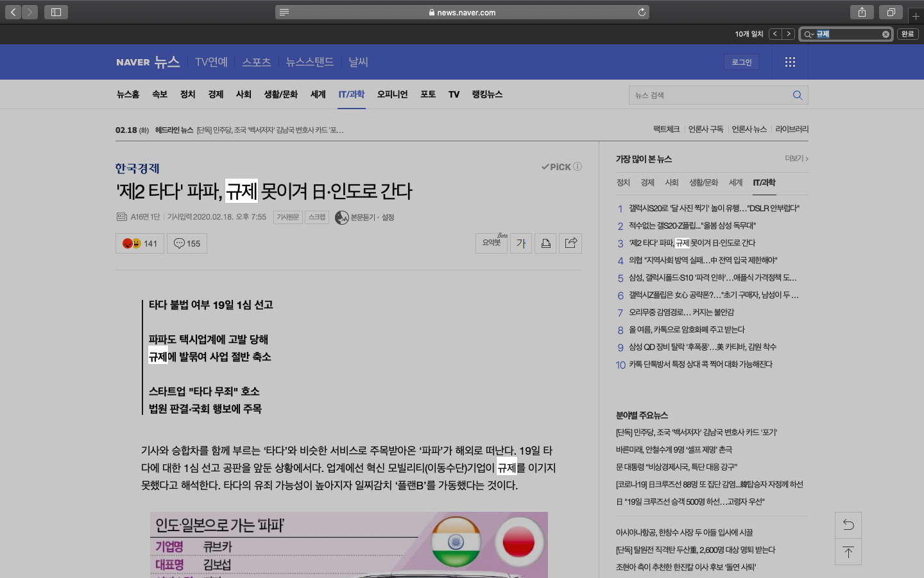The width and height of the screenshot is (924, 578).
Task: Click the PICK info icon
Action: (x=577, y=166)
